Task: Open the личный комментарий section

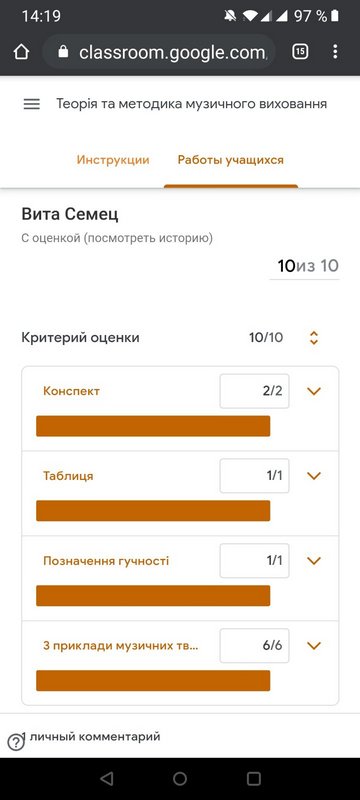Action: [91, 737]
